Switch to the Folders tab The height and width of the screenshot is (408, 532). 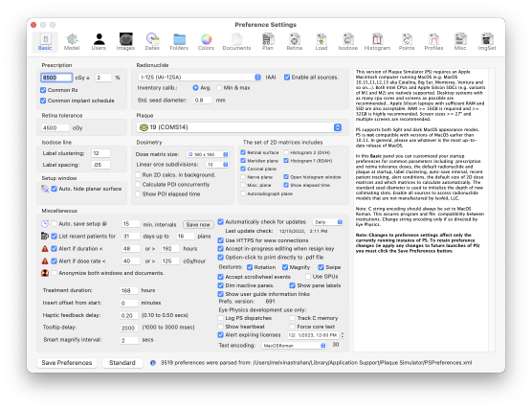pyautogui.click(x=179, y=42)
